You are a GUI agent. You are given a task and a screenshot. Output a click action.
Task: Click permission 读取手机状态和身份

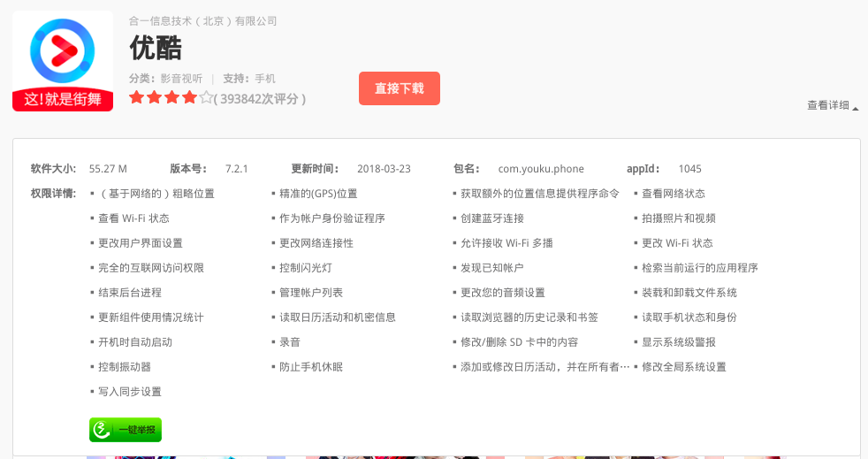click(689, 317)
